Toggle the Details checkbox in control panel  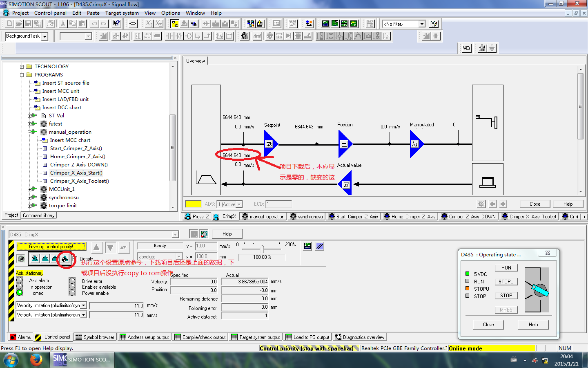[74, 258]
